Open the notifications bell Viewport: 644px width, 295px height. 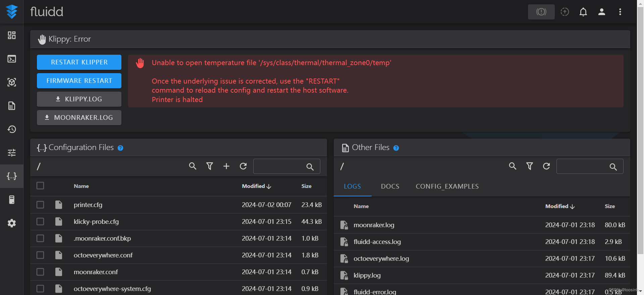click(583, 12)
